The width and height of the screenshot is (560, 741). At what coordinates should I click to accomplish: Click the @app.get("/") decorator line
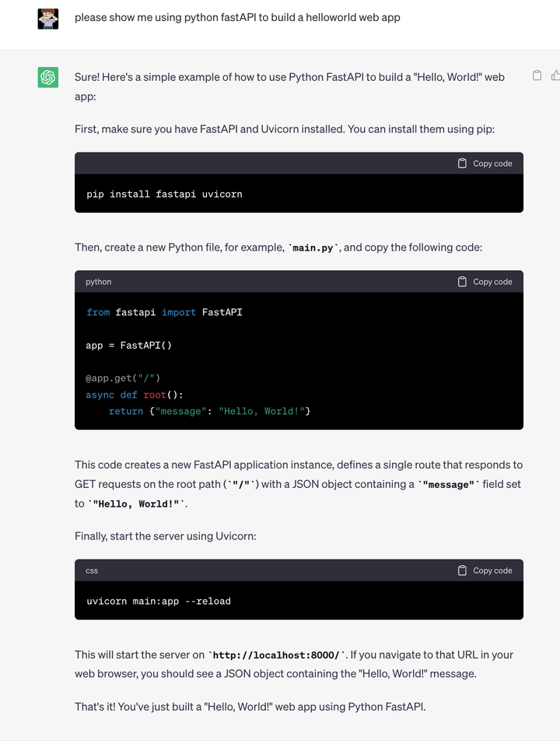(123, 378)
